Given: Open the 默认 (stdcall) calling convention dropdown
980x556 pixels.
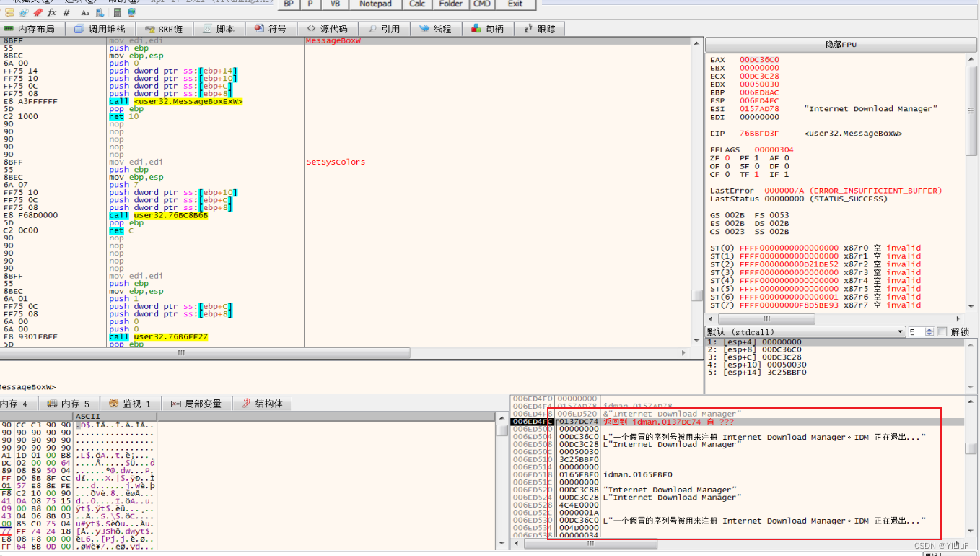Looking at the screenshot, I should click(x=805, y=331).
